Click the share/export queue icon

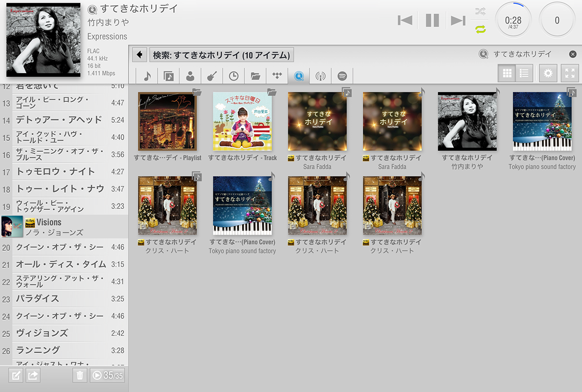[33, 375]
